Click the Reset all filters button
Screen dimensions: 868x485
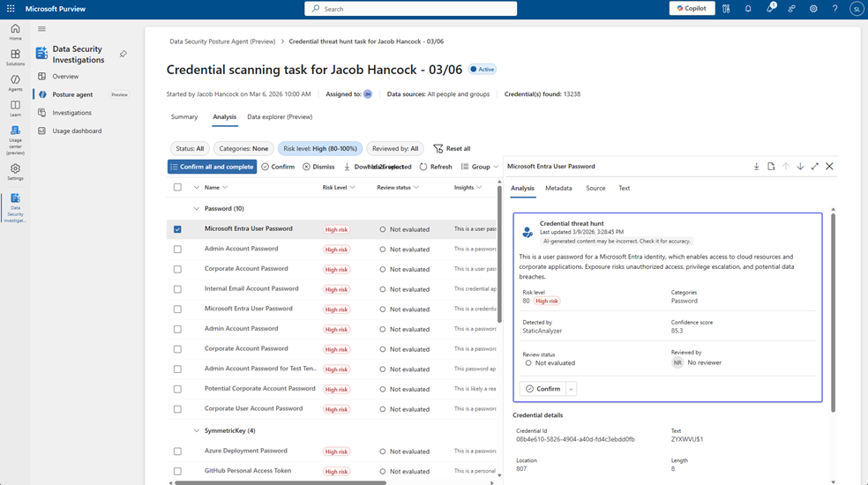coord(452,149)
